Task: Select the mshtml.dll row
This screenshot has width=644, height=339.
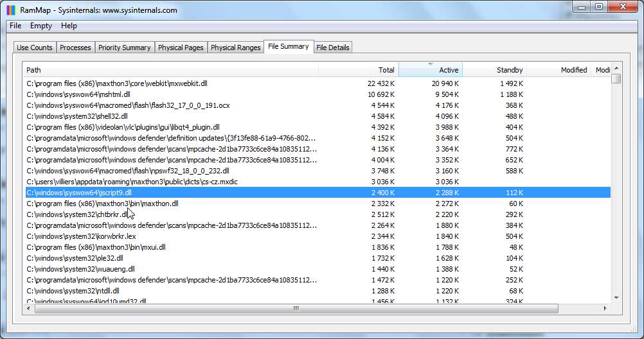Action: (x=318, y=94)
